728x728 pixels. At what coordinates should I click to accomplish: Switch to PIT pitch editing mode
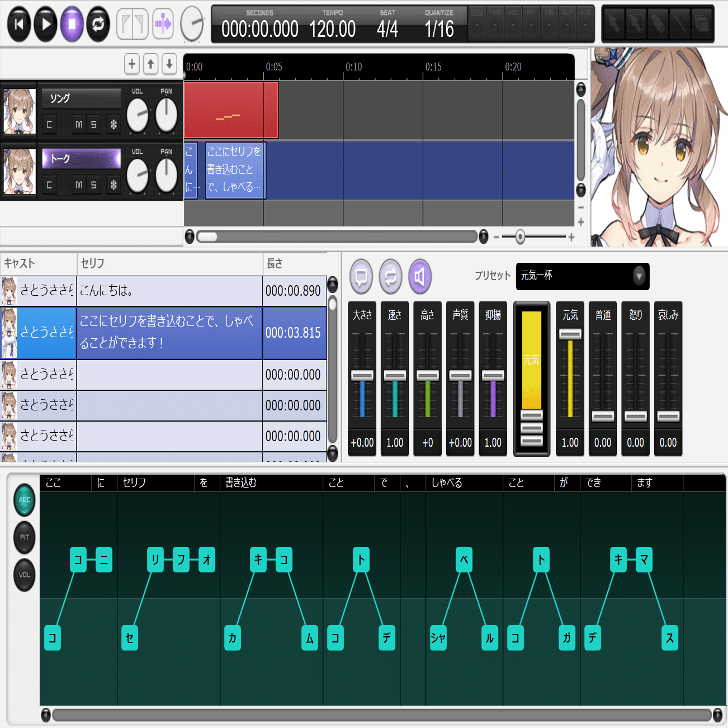coord(25,537)
